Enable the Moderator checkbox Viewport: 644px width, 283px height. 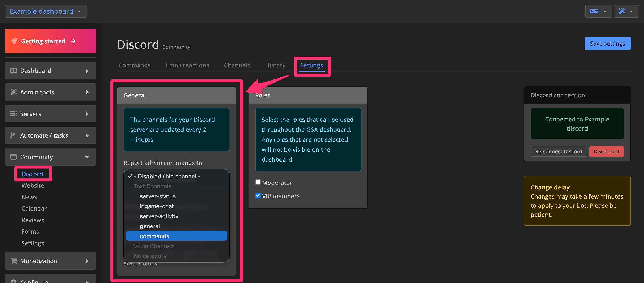[258, 182]
